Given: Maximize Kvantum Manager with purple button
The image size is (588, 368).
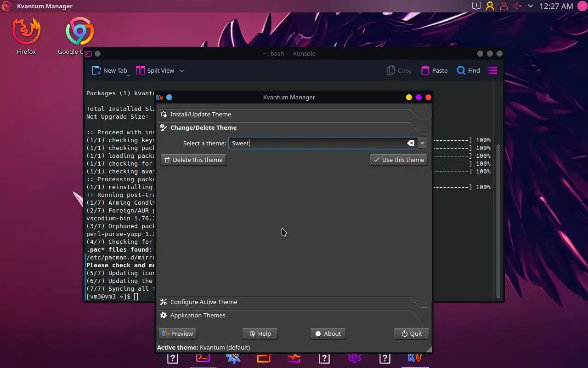Looking at the screenshot, I should click(x=418, y=97).
